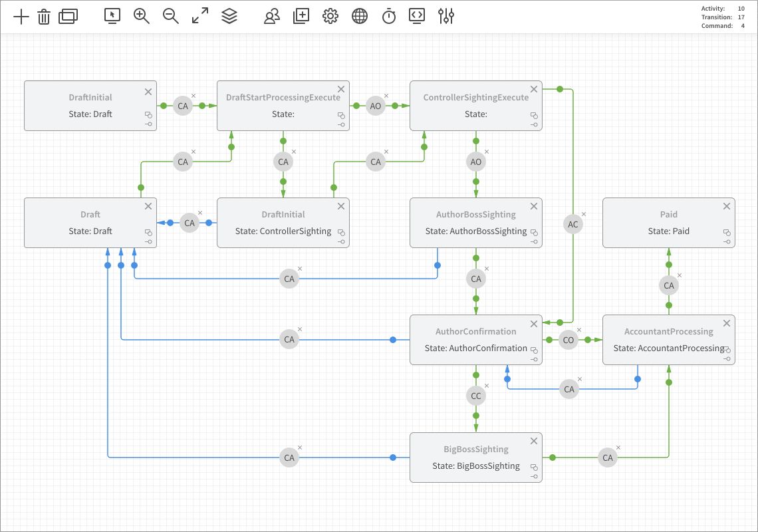Open the layers panel icon
The height and width of the screenshot is (532, 758).
tap(229, 16)
